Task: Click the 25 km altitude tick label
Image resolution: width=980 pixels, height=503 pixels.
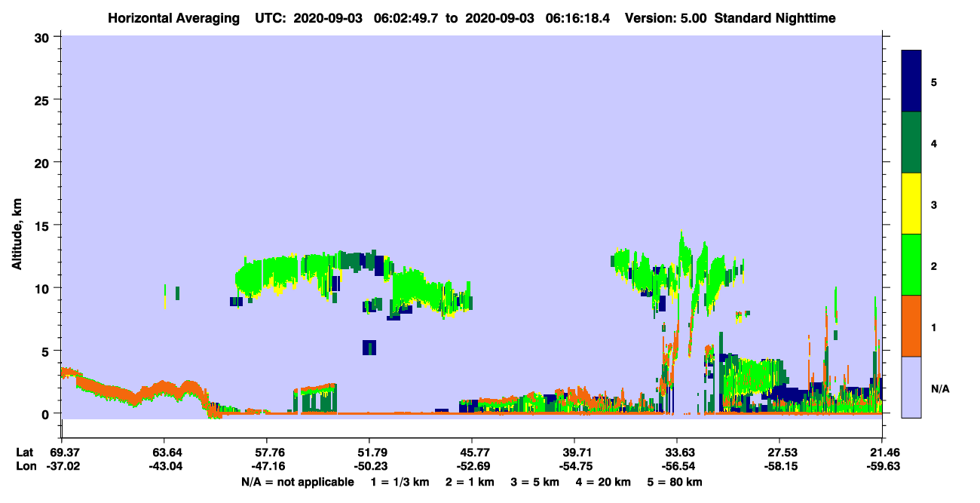Action: [x=44, y=100]
